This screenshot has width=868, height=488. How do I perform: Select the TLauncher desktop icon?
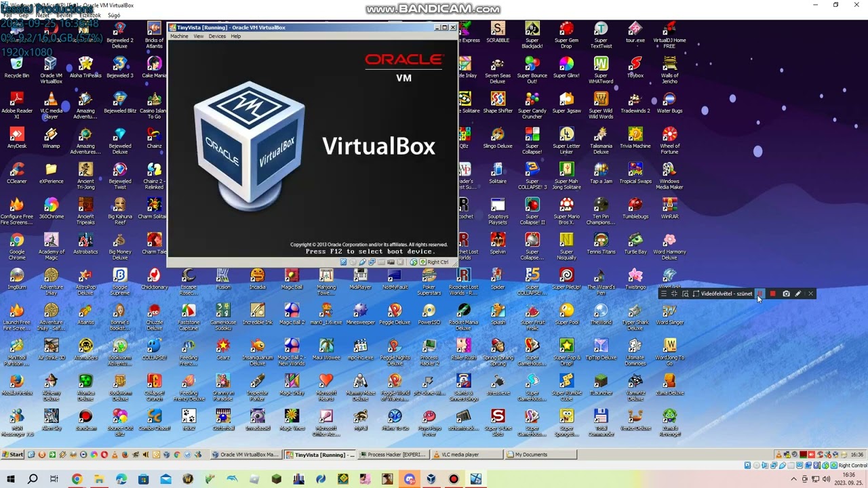pyautogui.click(x=601, y=384)
